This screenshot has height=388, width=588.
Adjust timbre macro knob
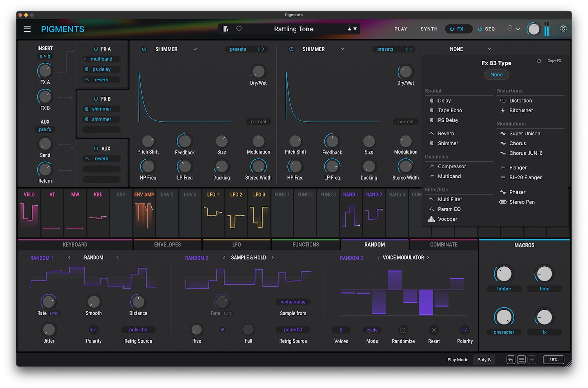tap(504, 274)
